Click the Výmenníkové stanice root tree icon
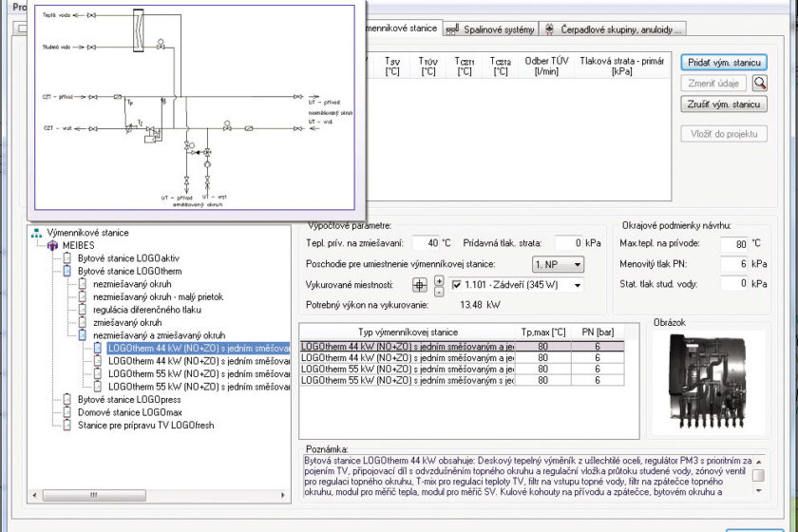 pos(37,233)
